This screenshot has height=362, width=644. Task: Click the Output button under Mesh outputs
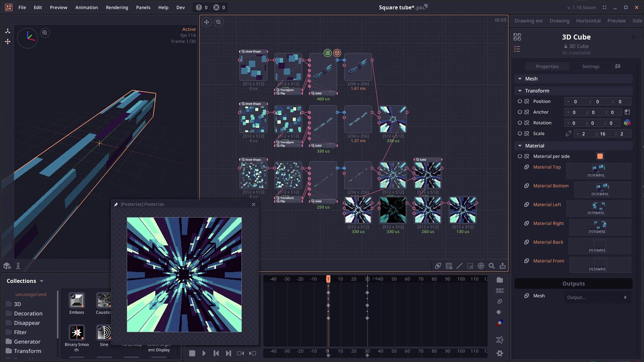pos(597,297)
